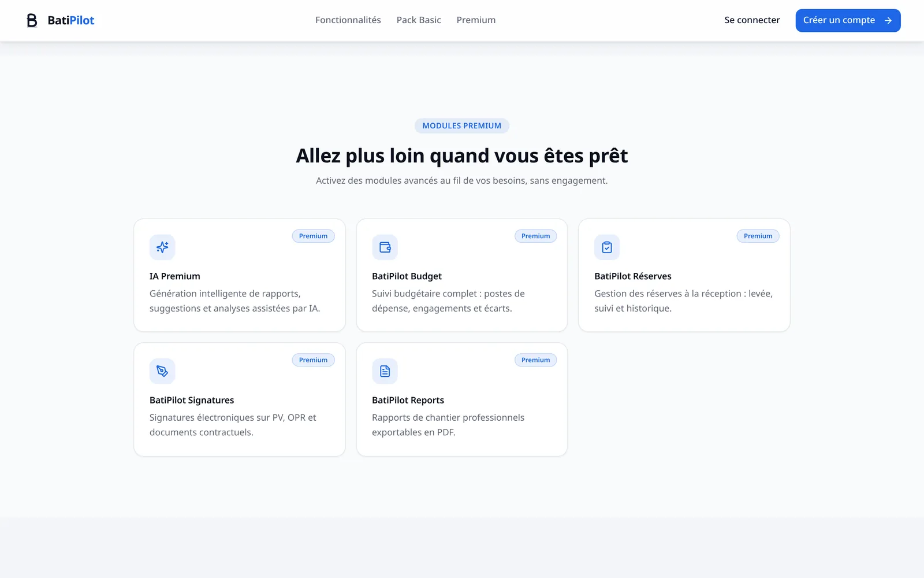Click Premium badge on BatiPilot Budget card

tap(535, 236)
